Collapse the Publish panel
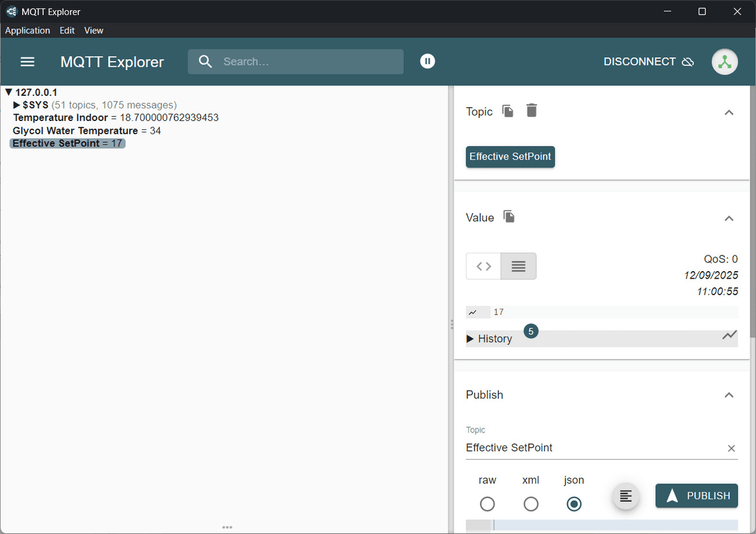This screenshot has width=756, height=534. (729, 395)
